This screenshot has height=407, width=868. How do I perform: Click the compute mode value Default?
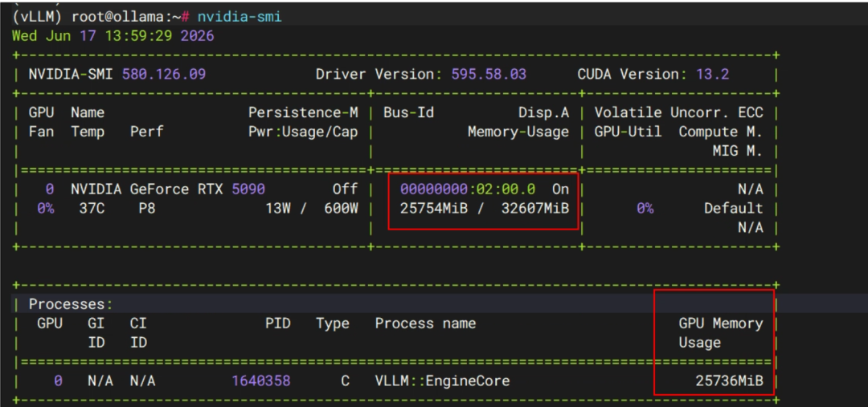coord(734,209)
